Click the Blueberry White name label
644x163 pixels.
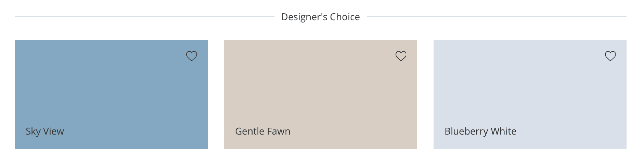(480, 131)
